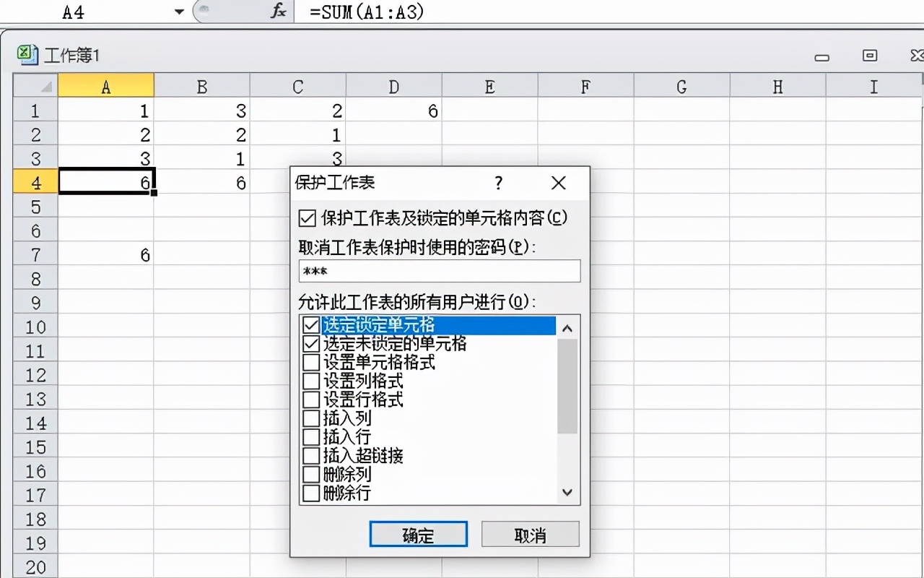Select column D header
924x578 pixels.
(394, 87)
